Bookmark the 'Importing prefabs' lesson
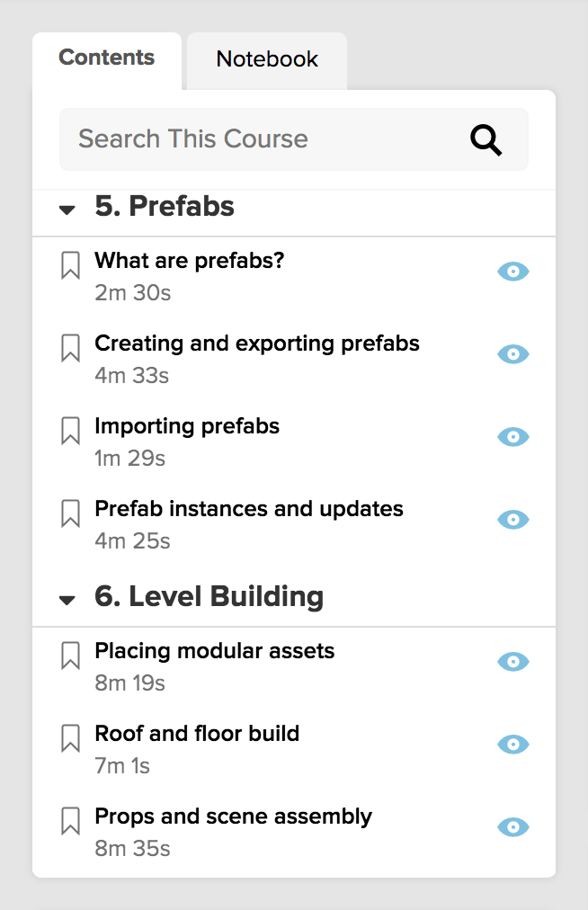 [70, 431]
